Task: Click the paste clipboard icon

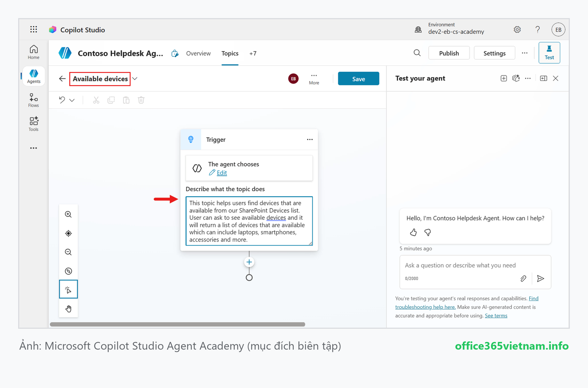Action: coord(126,100)
